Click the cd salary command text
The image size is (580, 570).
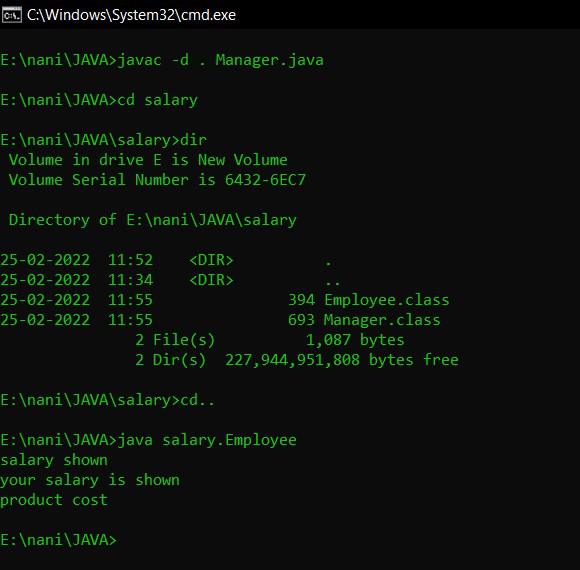(158, 100)
